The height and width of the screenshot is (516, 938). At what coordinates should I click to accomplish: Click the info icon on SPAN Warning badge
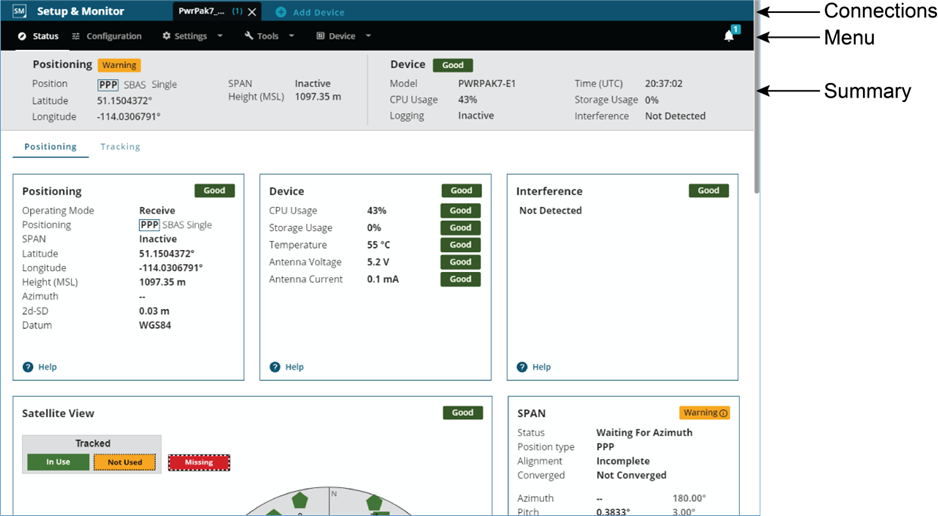pyautogui.click(x=723, y=413)
